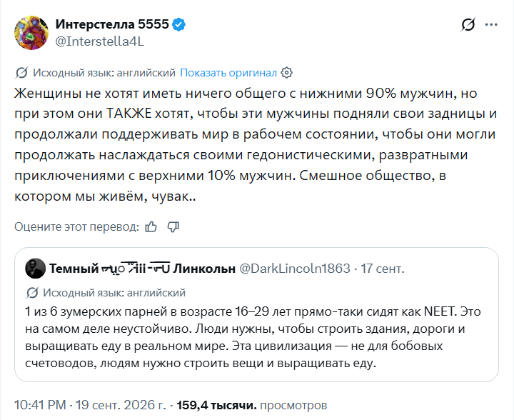Click the timestamp "10:41 PM · 19 сент. 2026 г."
Screen dimensions: 514x420
point(90,405)
